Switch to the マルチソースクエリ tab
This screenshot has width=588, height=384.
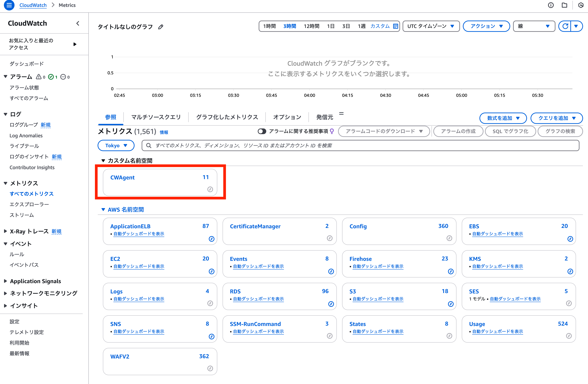[x=156, y=117]
